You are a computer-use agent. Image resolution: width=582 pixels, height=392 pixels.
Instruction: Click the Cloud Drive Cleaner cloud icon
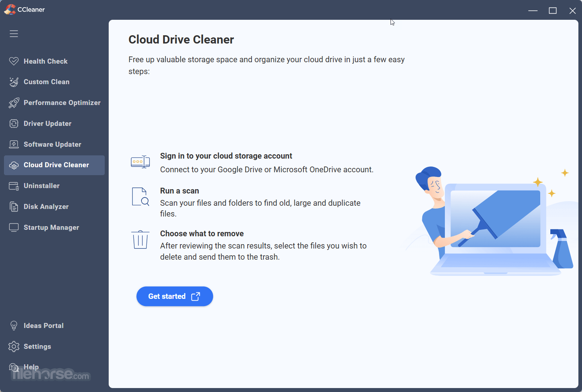[14, 165]
